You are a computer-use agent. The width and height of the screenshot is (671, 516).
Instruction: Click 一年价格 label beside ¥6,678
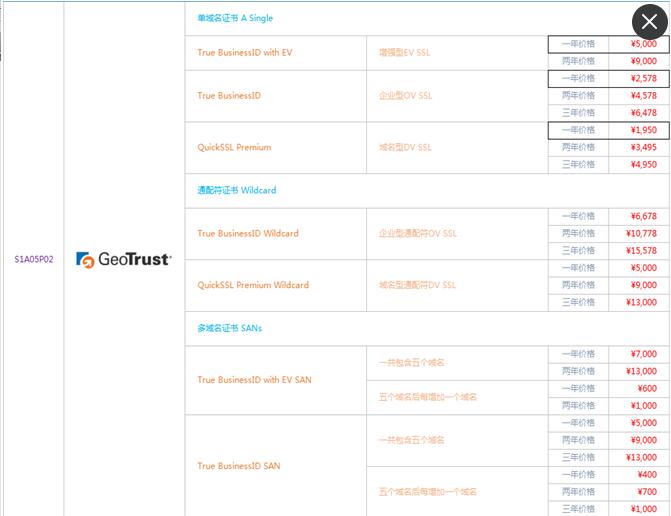(x=578, y=216)
